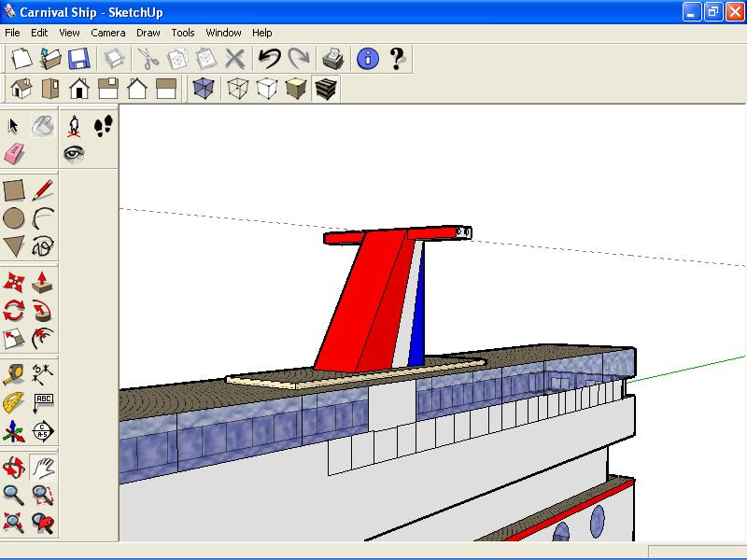This screenshot has width=747, height=560.
Task: Switch to the Front view house icon
Action: point(79,89)
